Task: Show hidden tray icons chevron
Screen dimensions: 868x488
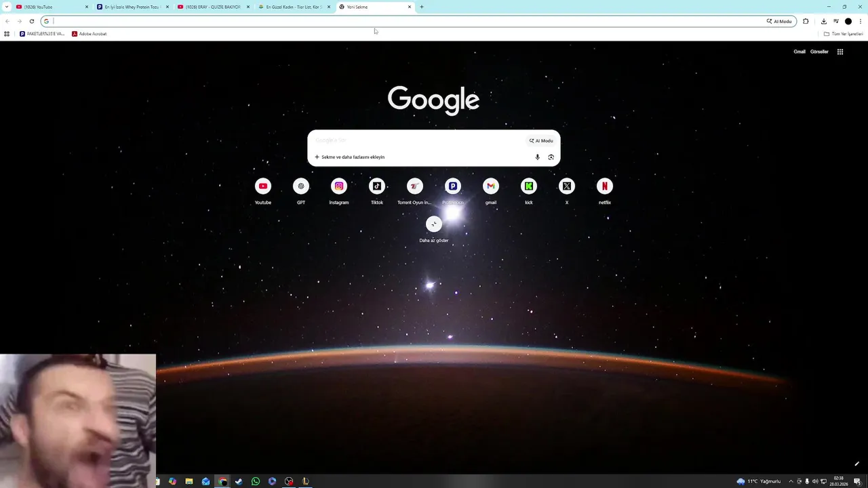Action: 791,481
